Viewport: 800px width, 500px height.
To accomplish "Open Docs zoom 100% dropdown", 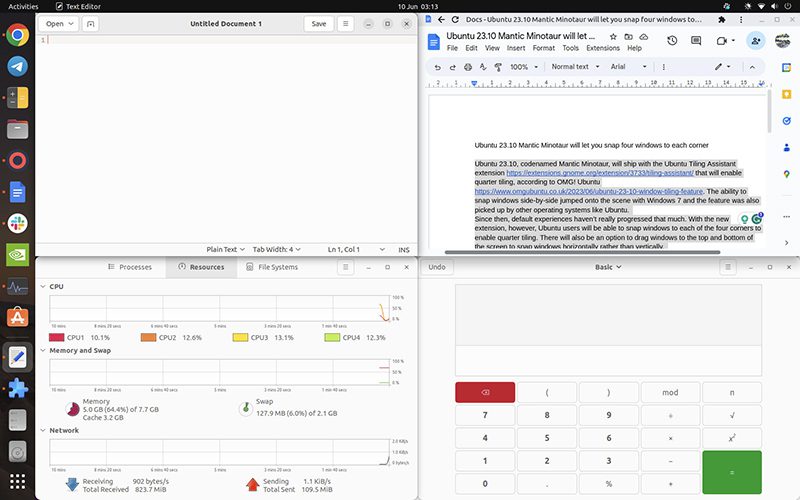I will tap(524, 67).
